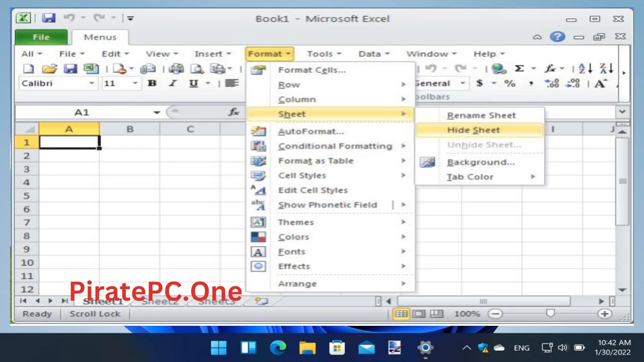Click the vertical scrollbar thumb
The height and width of the screenshot is (362, 644).
tap(622, 181)
